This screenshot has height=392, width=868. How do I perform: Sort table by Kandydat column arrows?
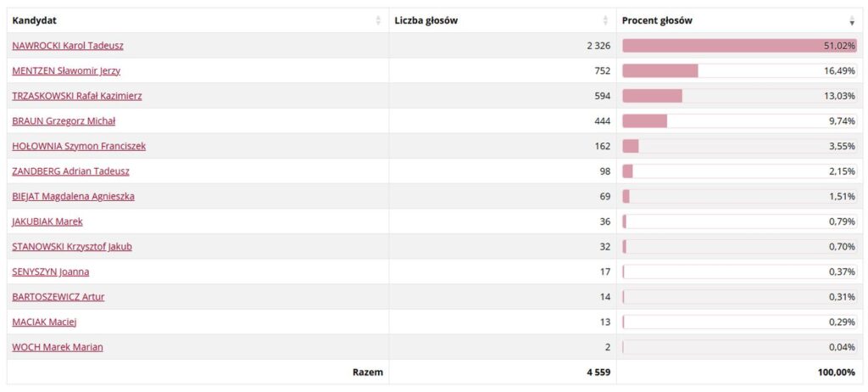(x=378, y=20)
